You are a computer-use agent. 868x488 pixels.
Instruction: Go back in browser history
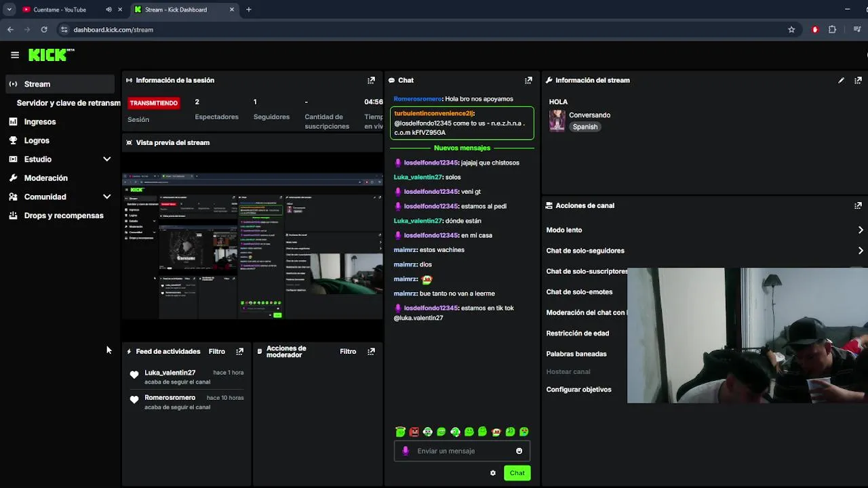pyautogui.click(x=10, y=30)
